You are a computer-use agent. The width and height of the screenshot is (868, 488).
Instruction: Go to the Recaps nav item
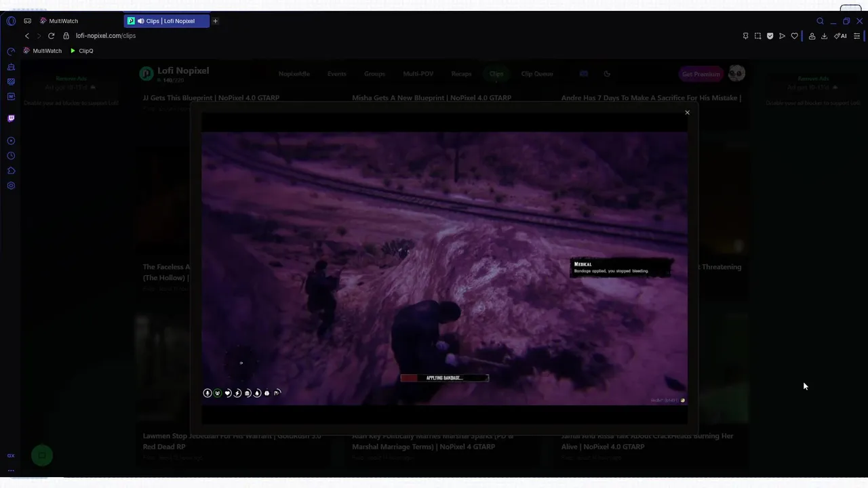pyautogui.click(x=461, y=74)
